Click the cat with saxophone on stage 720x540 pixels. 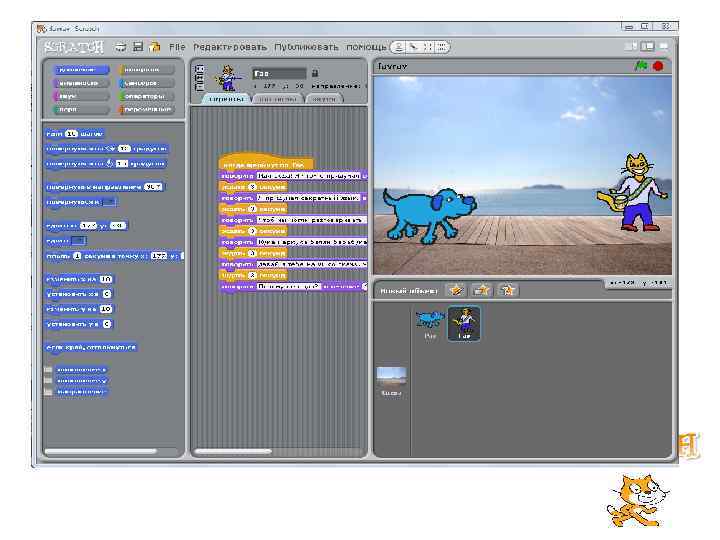(635, 193)
